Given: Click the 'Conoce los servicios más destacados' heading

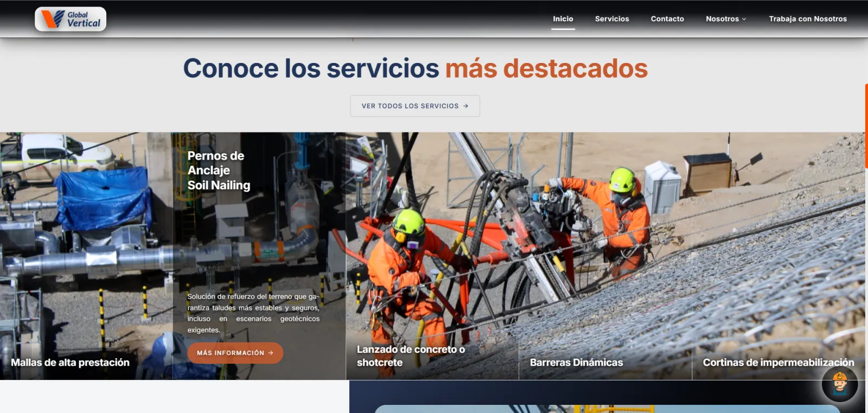Looking at the screenshot, I should click(x=415, y=68).
